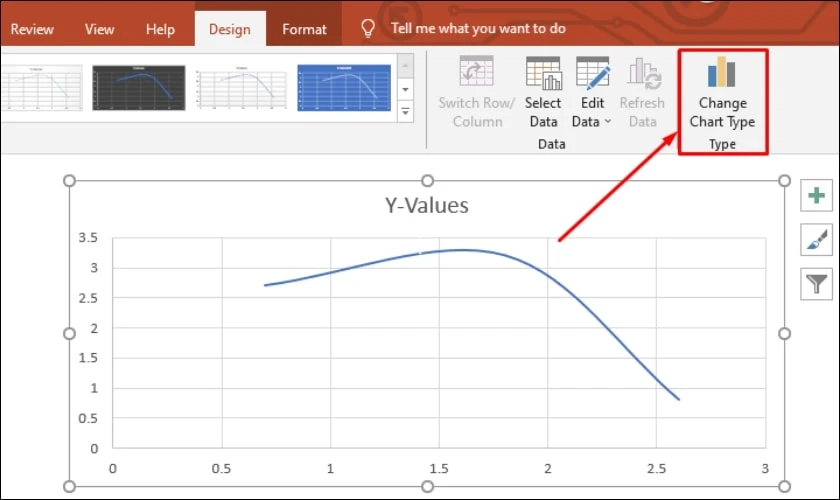
Task: Click Change Chart Type button
Action: click(723, 93)
